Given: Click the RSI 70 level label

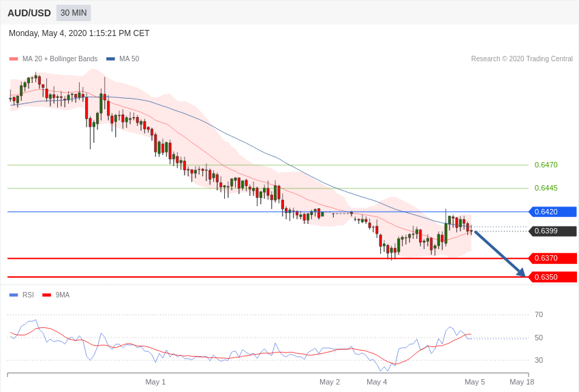Looking at the screenshot, I should pyautogui.click(x=539, y=314).
